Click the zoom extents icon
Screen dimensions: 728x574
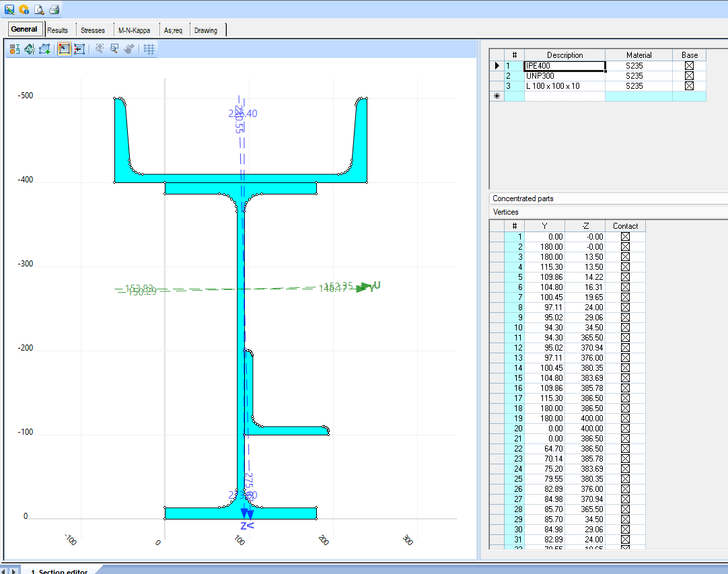click(x=100, y=48)
